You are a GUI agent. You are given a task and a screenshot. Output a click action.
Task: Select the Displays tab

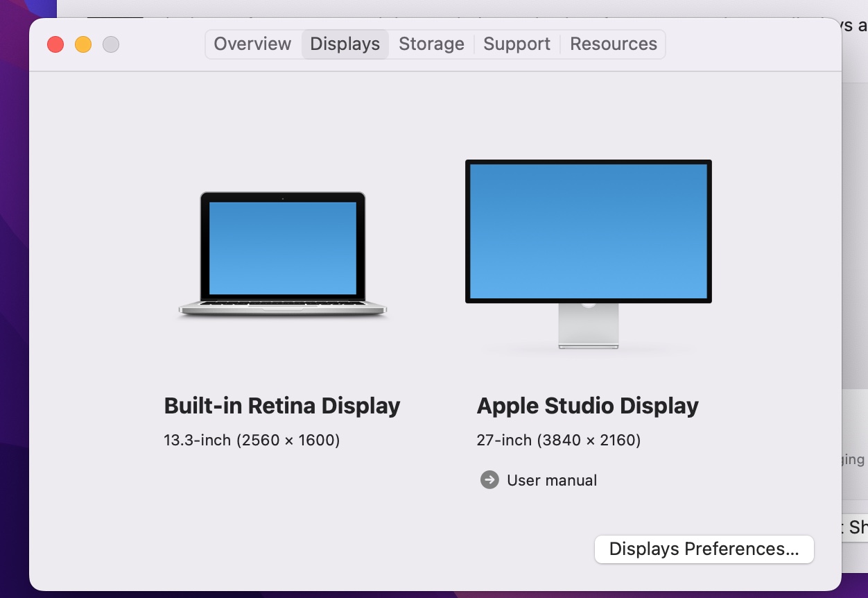345,44
